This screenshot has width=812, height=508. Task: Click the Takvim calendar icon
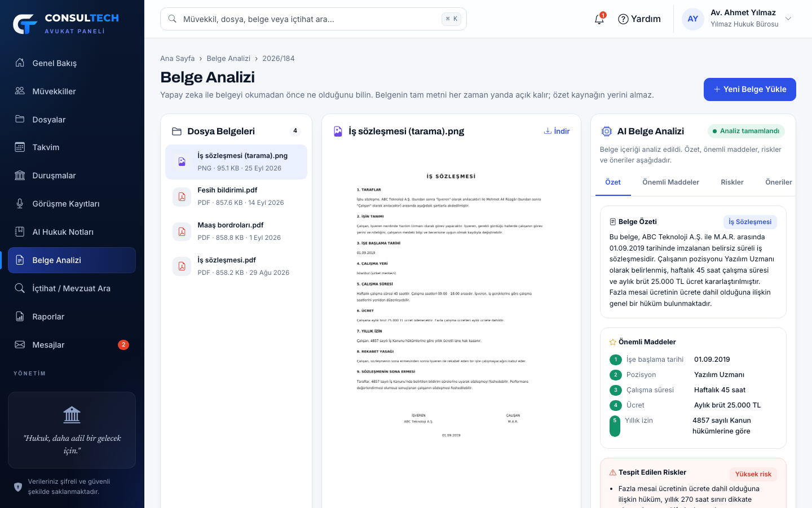20,147
